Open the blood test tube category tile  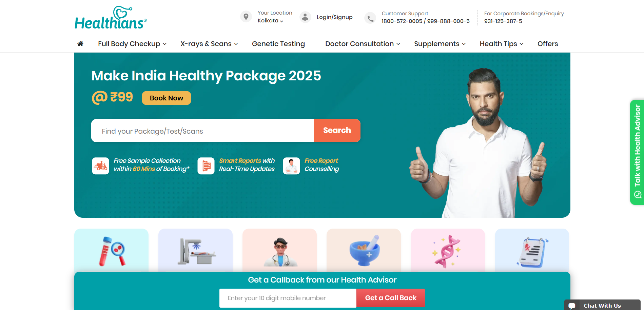click(x=112, y=250)
